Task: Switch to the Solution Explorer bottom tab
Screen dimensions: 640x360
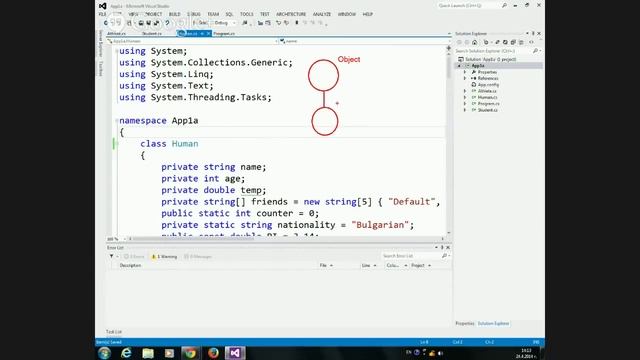Action: [x=493, y=324]
